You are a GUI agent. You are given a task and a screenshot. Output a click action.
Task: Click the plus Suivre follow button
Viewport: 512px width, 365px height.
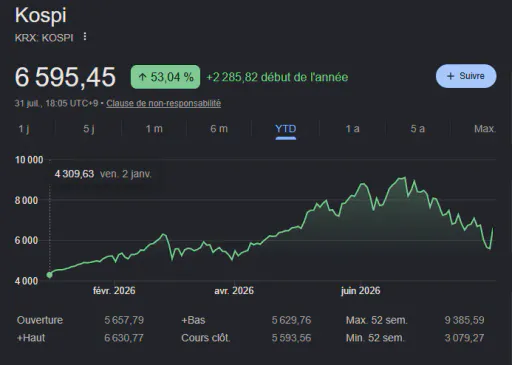(x=466, y=76)
